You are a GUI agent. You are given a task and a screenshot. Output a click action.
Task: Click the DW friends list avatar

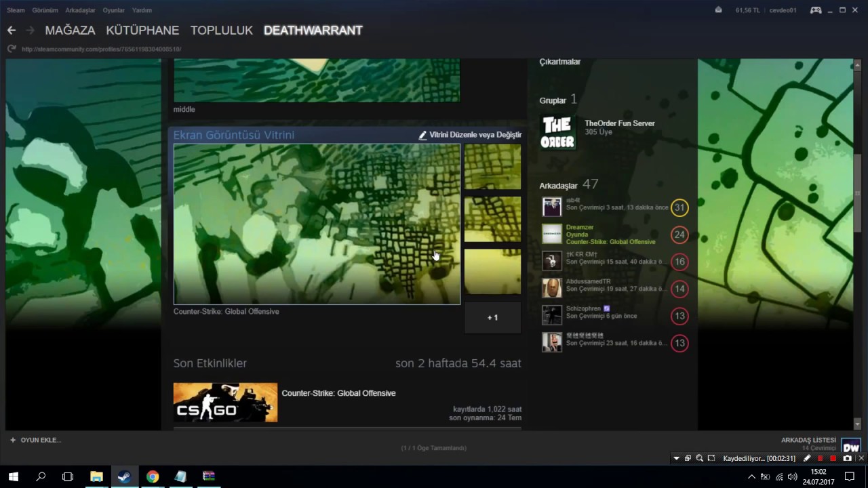850,445
